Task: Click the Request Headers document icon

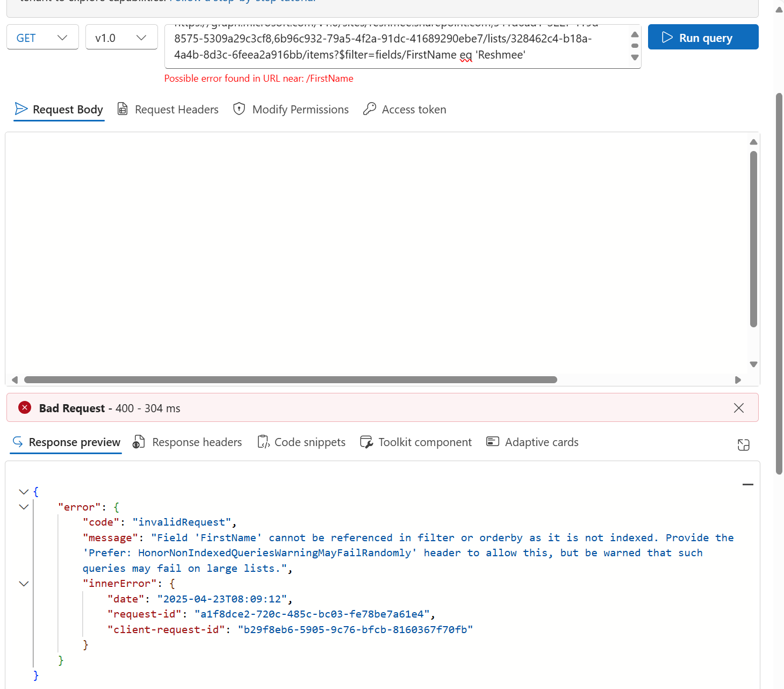Action: pos(123,109)
